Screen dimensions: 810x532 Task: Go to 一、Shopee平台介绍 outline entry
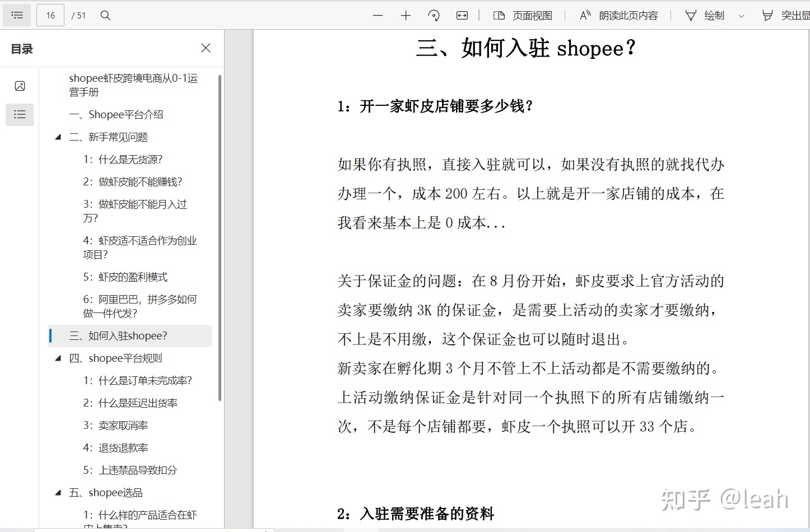[x=116, y=115]
